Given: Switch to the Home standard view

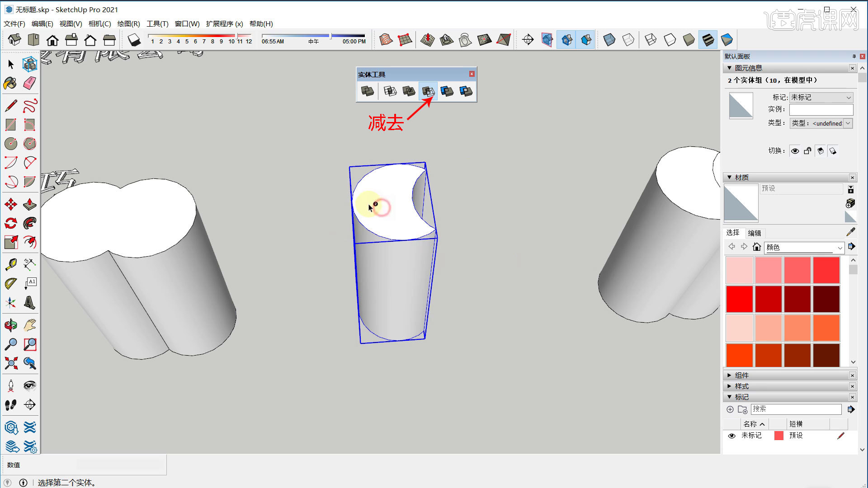Looking at the screenshot, I should (x=52, y=40).
